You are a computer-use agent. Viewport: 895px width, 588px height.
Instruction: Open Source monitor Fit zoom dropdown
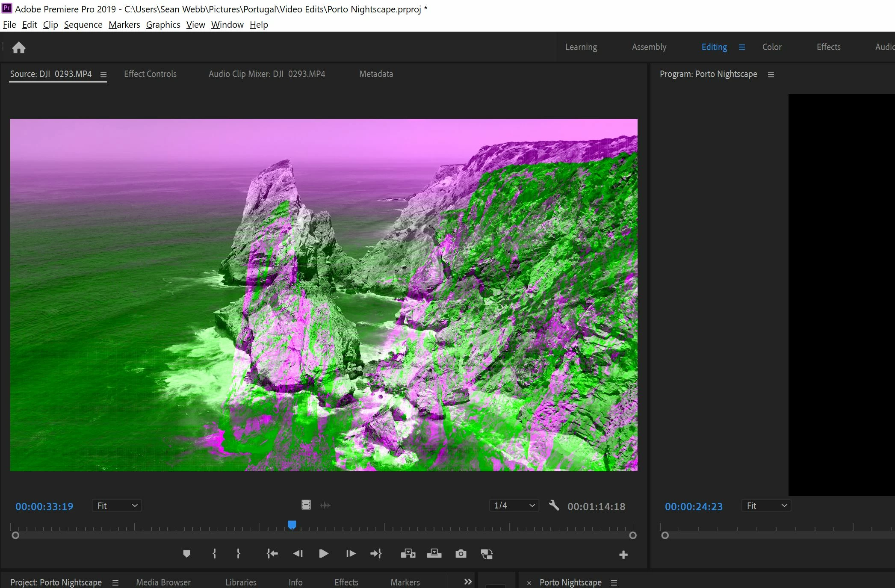click(117, 505)
